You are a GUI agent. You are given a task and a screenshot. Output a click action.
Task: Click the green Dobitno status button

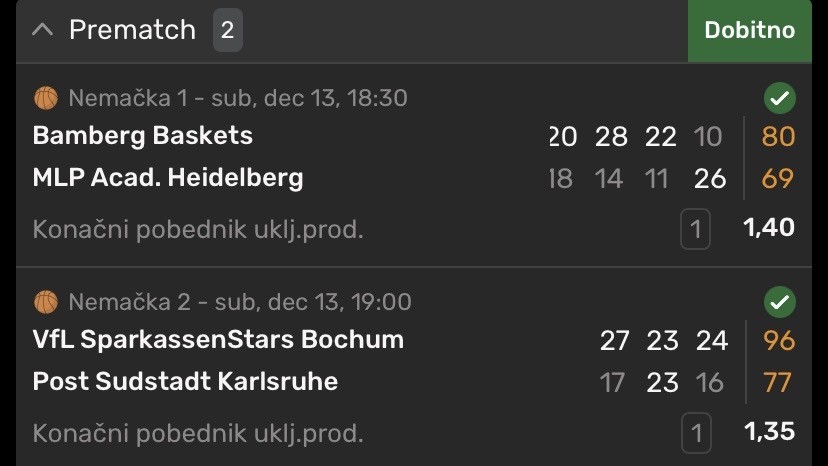point(749,30)
